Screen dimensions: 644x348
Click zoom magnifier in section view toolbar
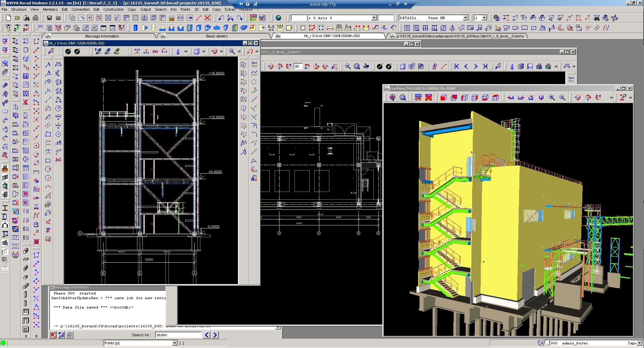pyautogui.click(x=232, y=51)
